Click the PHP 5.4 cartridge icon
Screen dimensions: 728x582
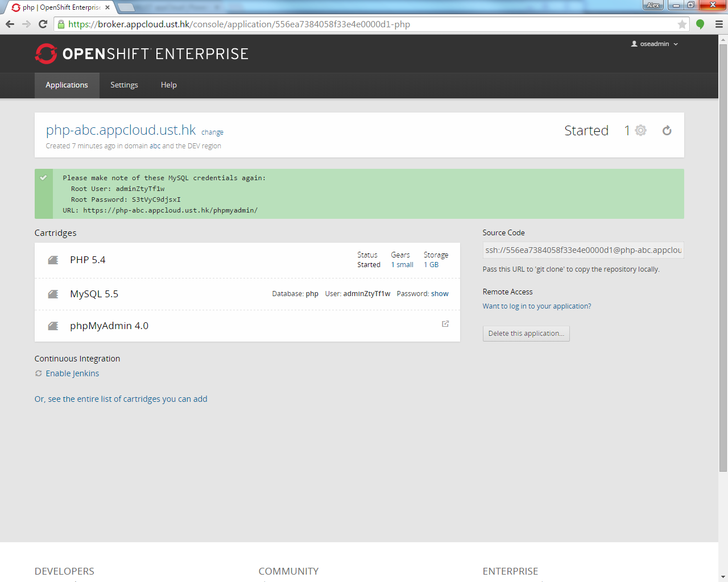point(53,260)
